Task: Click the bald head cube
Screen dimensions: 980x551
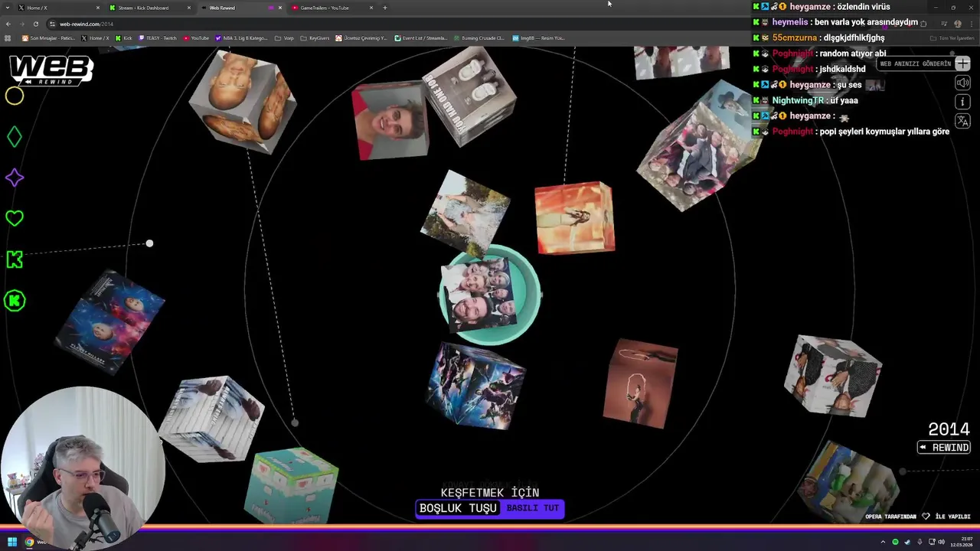Action: tap(243, 103)
